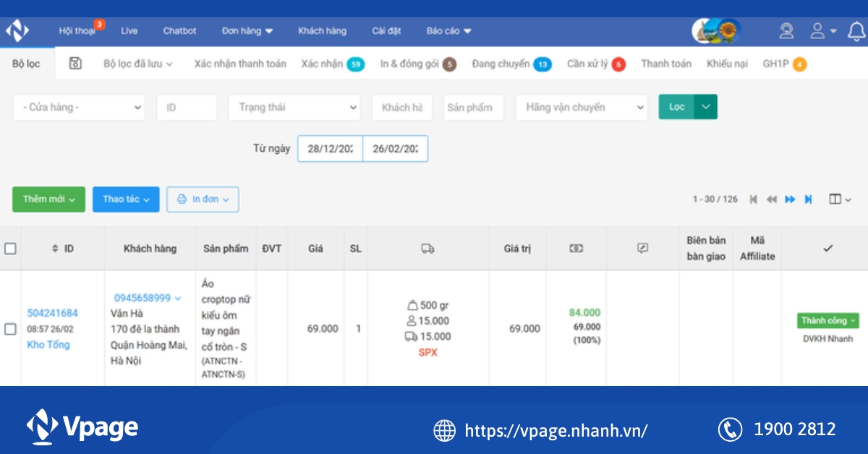Open the notifications bell icon
The height and width of the screenshot is (454, 868).
click(856, 30)
